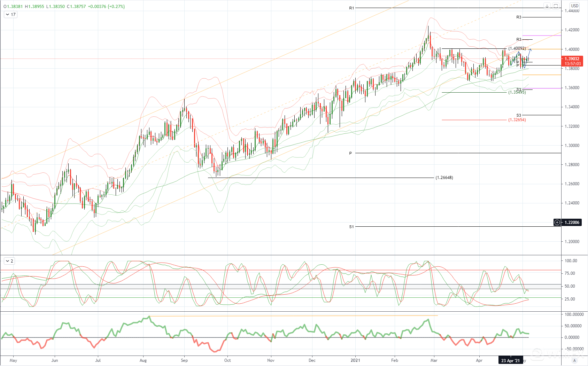Click the S1 pivot level label

tap(351, 227)
